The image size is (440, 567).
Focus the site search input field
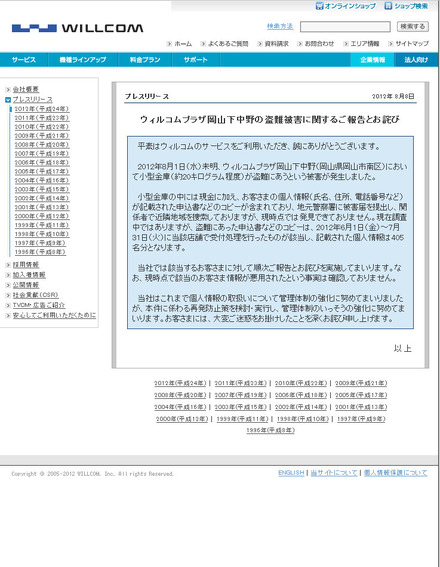[x=345, y=27]
